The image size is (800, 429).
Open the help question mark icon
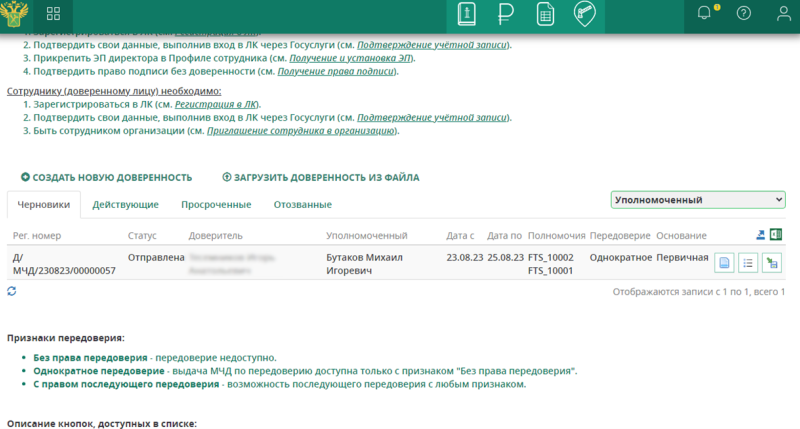tap(743, 13)
